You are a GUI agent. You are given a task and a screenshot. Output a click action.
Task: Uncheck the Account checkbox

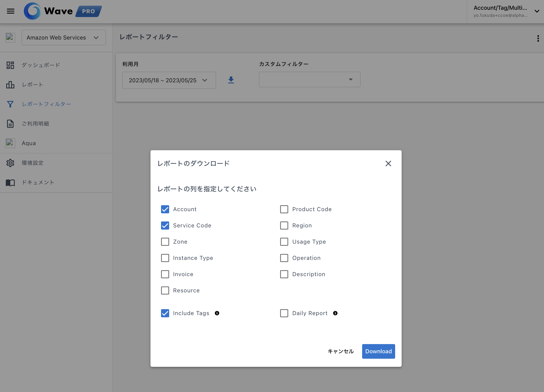click(x=165, y=209)
